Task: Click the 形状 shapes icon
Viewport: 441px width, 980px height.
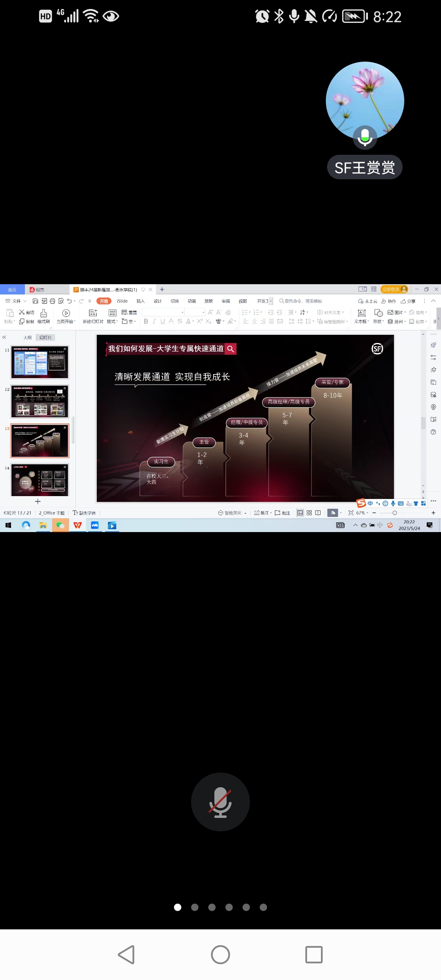Action: [x=379, y=313]
